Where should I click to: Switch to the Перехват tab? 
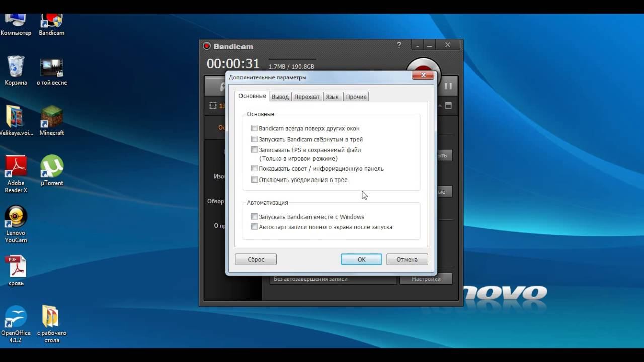307,97
